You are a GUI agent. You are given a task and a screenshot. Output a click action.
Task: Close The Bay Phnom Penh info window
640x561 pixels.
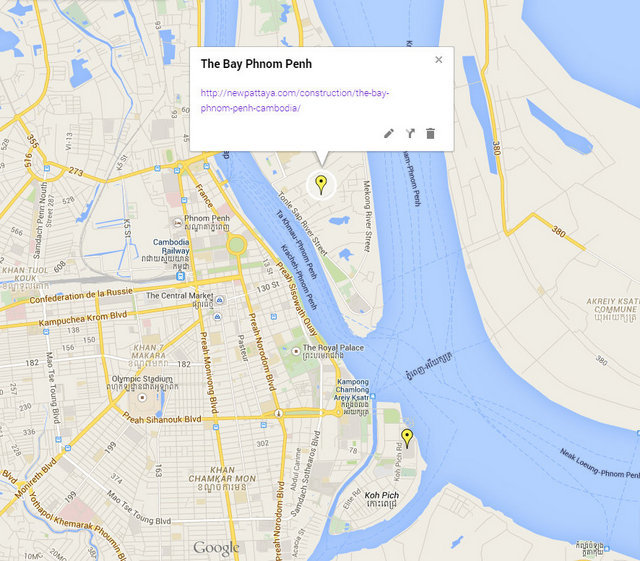(x=439, y=60)
